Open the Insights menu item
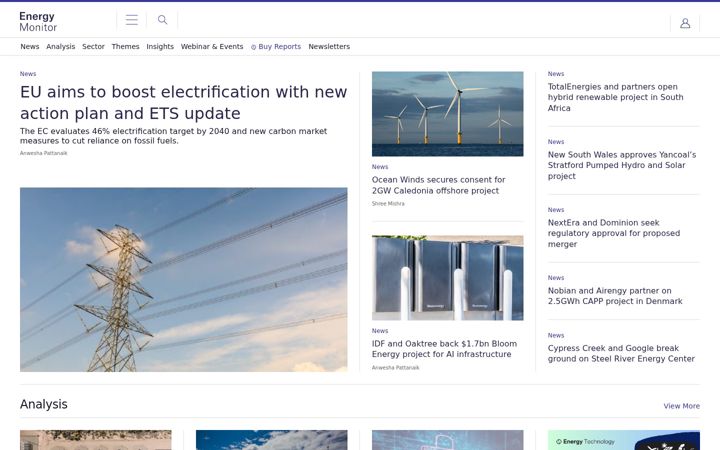The image size is (720, 450). tap(160, 46)
